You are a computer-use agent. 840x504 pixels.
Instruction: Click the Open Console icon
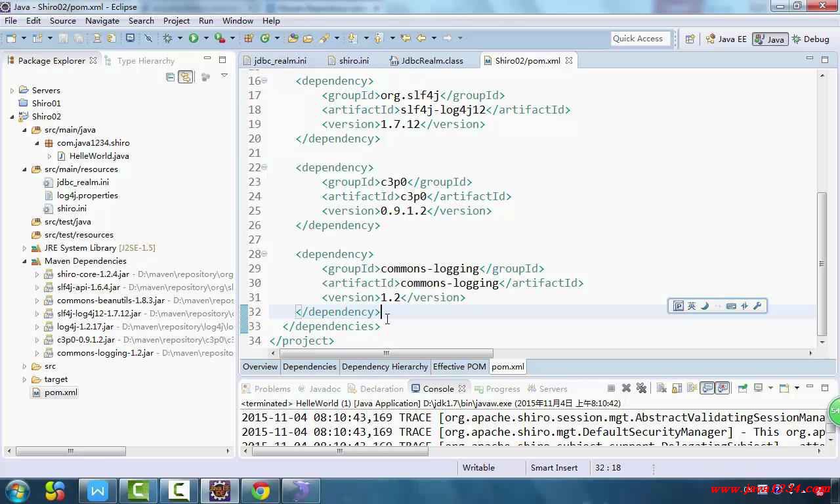coord(784,388)
